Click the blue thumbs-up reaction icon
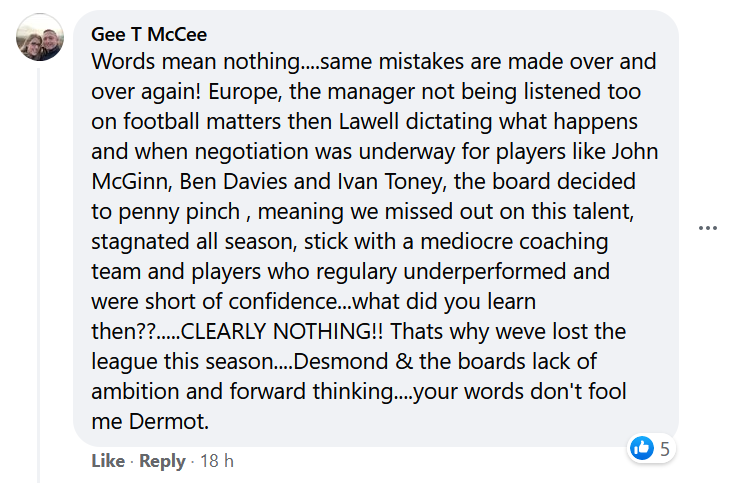The image size is (729, 483). [x=642, y=448]
